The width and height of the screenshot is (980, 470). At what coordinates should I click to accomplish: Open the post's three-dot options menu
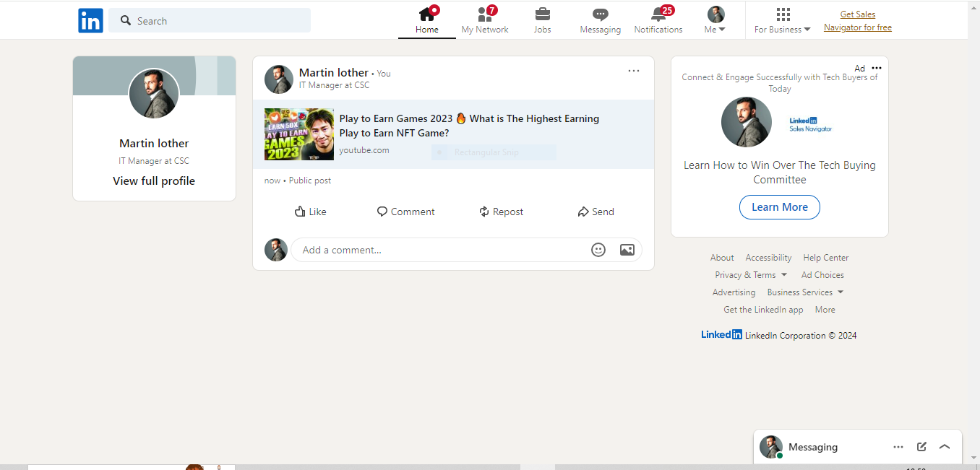634,71
